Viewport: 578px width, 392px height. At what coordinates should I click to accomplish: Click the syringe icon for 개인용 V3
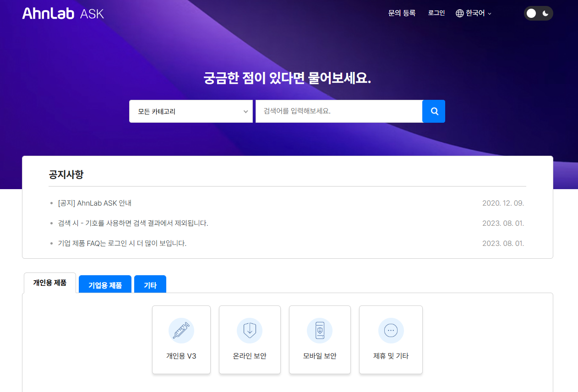(181, 331)
